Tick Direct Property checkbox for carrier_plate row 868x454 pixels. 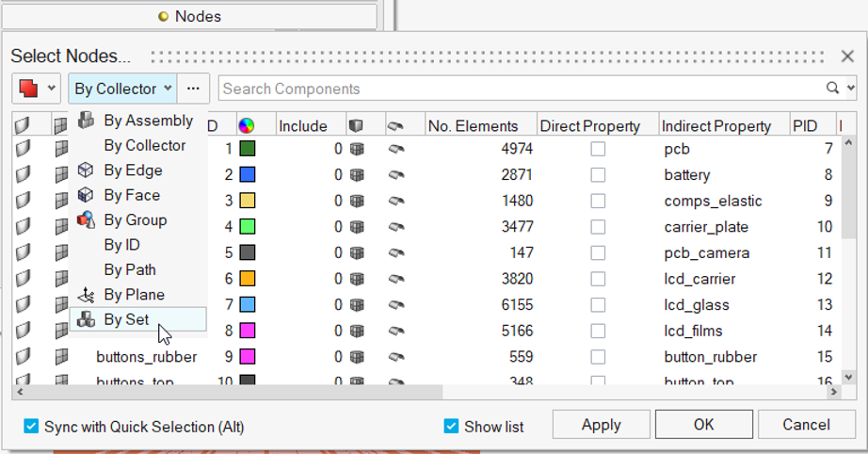coord(598,227)
